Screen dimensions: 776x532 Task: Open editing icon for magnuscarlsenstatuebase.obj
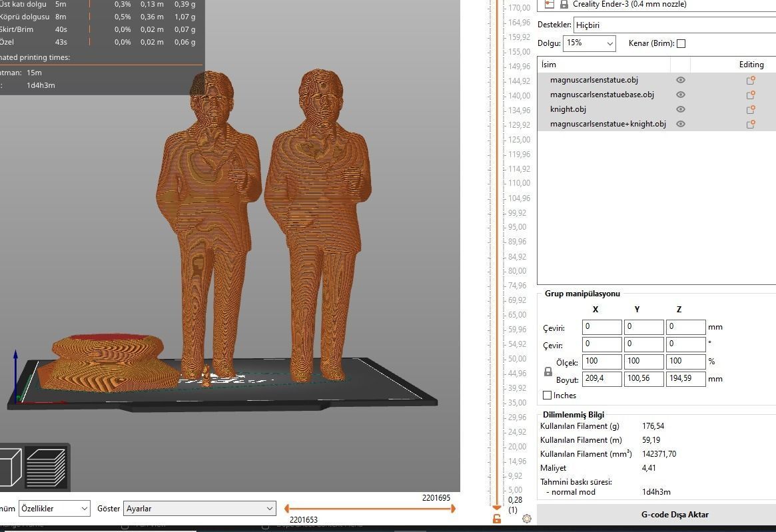[751, 95]
